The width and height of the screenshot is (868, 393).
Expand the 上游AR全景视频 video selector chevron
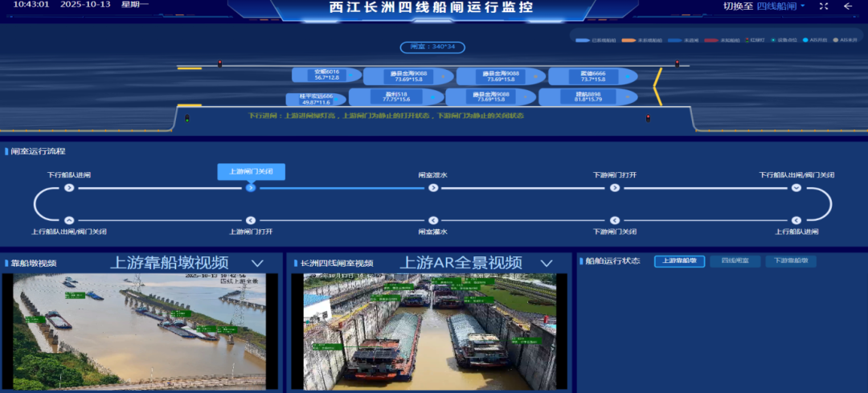click(547, 263)
